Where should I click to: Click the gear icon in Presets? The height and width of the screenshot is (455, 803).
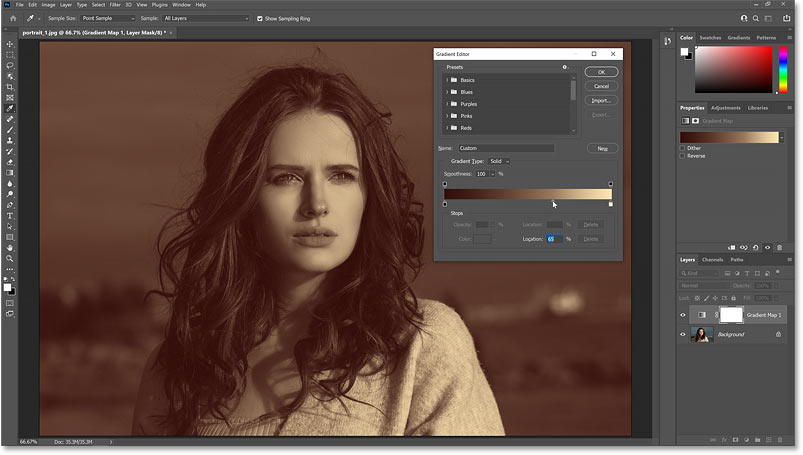[x=565, y=67]
